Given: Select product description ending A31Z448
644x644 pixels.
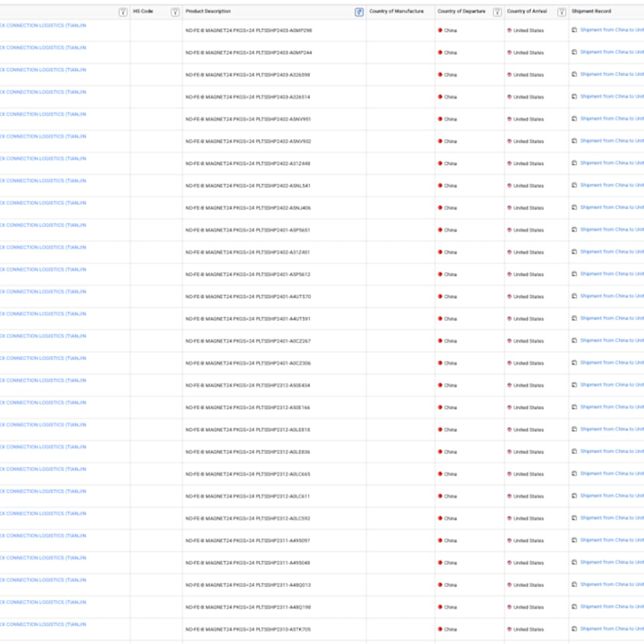Looking at the screenshot, I should point(247,163).
